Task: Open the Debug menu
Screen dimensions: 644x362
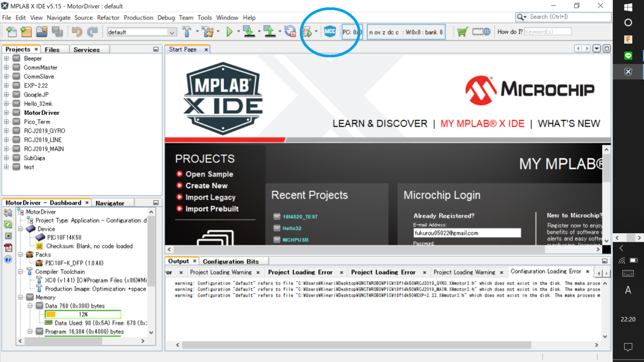Action: tap(166, 18)
